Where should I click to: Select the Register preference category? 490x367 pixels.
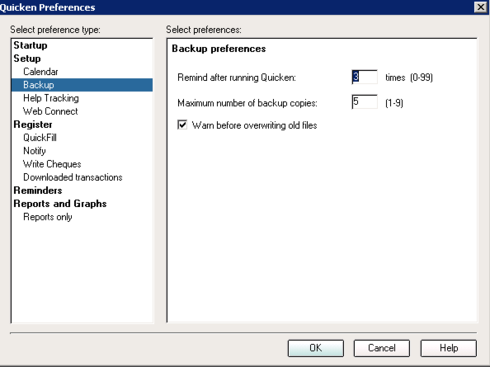(33, 125)
